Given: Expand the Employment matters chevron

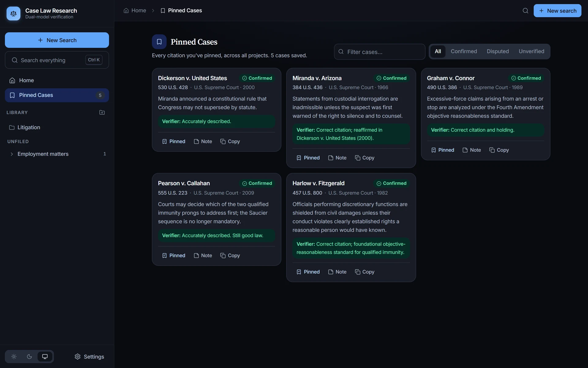Looking at the screenshot, I should point(12,154).
